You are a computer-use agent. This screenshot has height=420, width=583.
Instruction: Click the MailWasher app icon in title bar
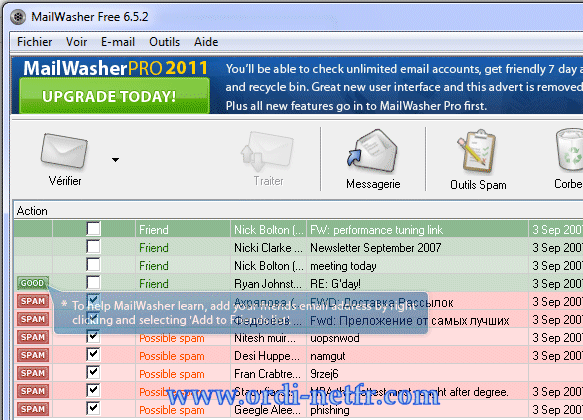pyautogui.click(x=18, y=17)
